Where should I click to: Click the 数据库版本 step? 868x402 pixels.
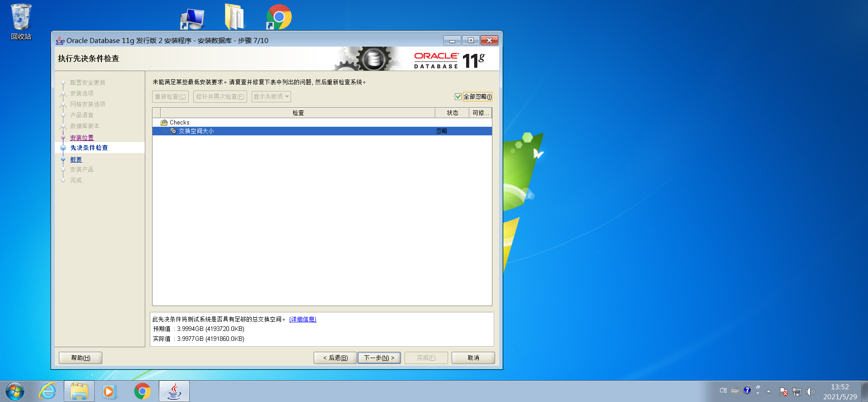pyautogui.click(x=85, y=126)
